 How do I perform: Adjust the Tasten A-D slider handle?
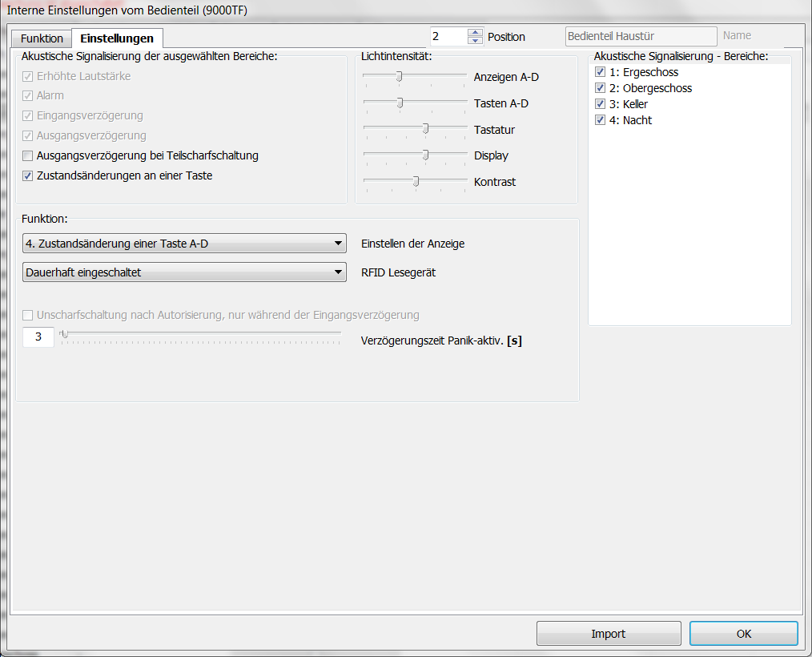400,103
